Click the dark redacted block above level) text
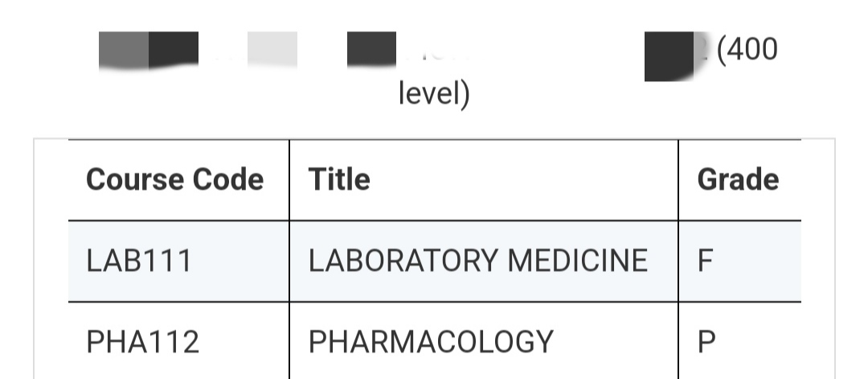 (371, 49)
